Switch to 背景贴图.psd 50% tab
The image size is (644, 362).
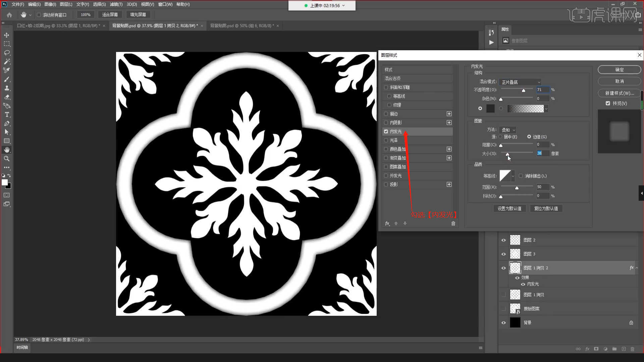coord(242,26)
